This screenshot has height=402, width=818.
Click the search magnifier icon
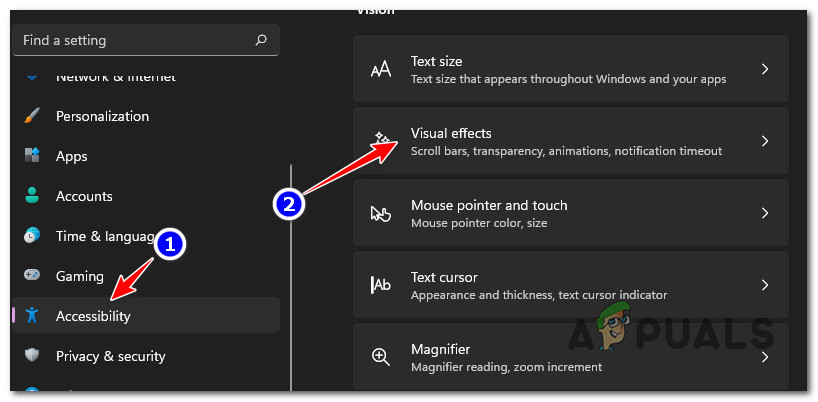point(261,40)
